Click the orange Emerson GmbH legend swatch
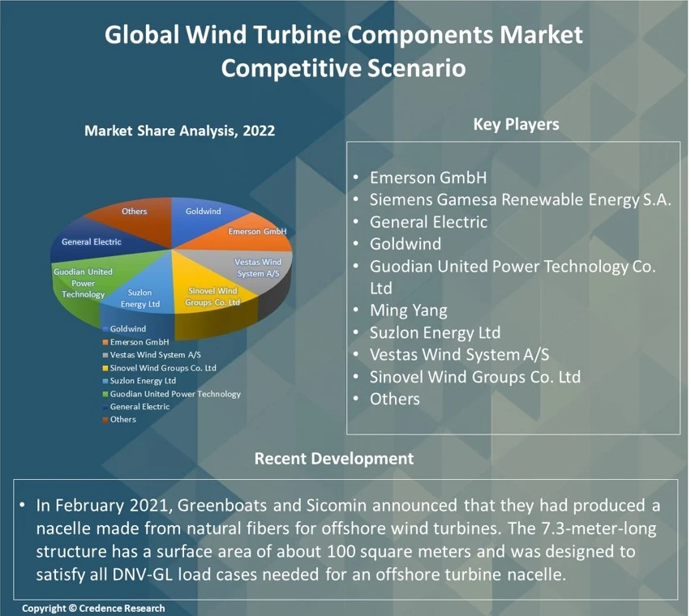 (105, 342)
